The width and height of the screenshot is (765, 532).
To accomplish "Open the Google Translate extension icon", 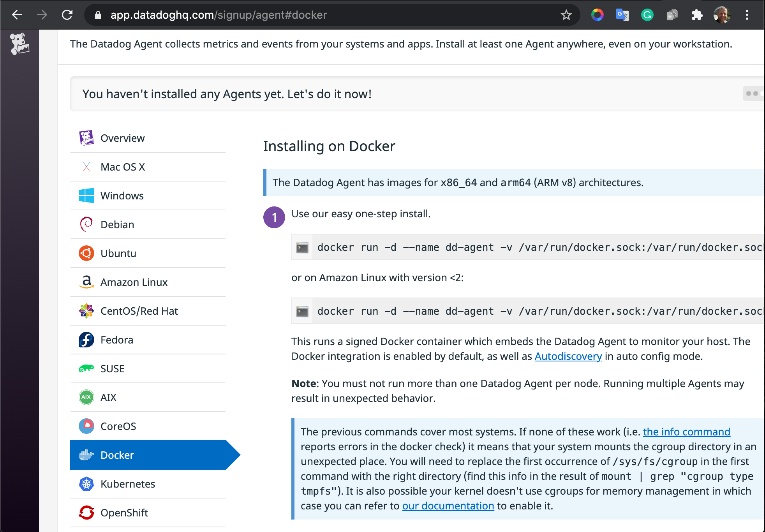I will [x=622, y=15].
